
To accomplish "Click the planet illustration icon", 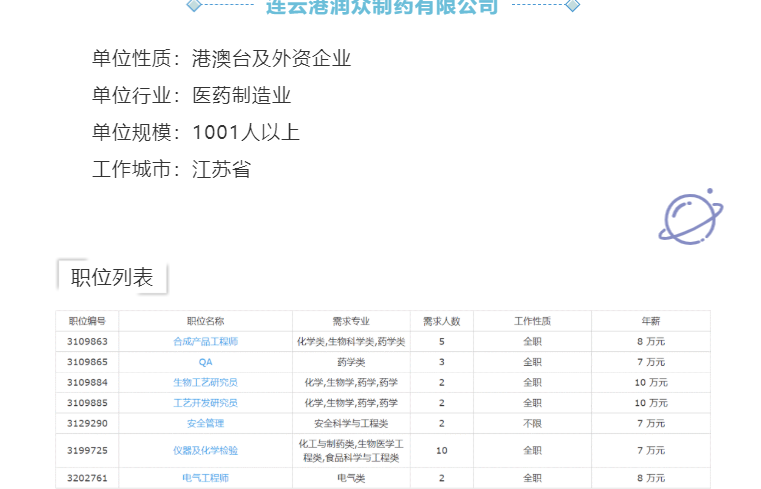I will [x=691, y=217].
